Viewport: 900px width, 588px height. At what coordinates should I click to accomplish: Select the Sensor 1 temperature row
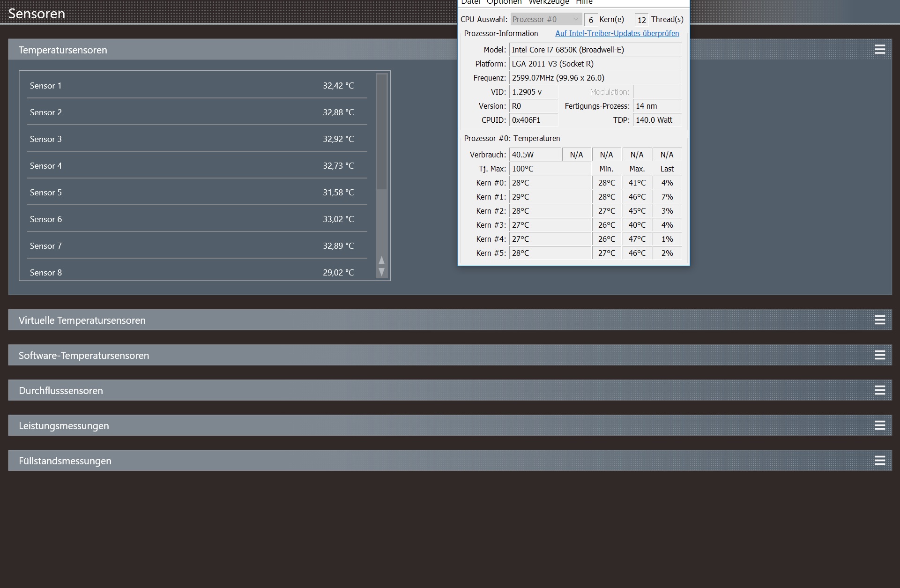197,86
